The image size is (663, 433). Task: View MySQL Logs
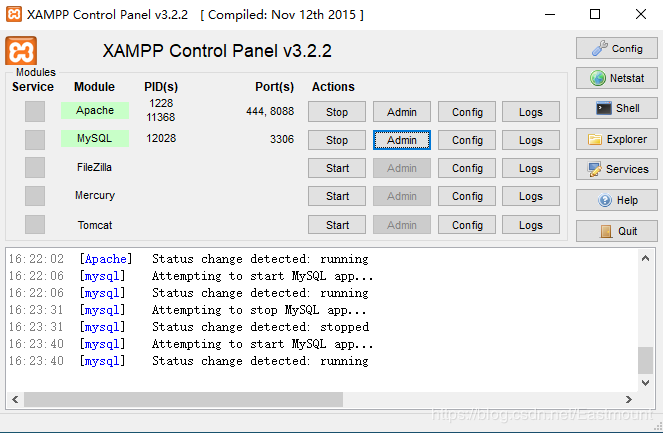tap(531, 140)
